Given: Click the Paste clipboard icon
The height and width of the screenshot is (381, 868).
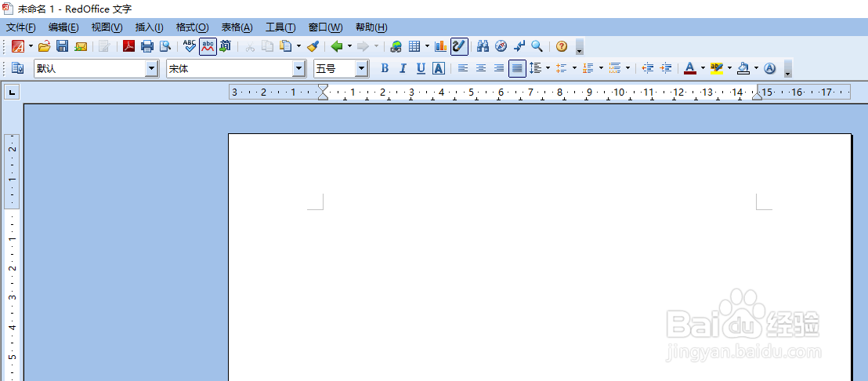Looking at the screenshot, I should pyautogui.click(x=286, y=46).
